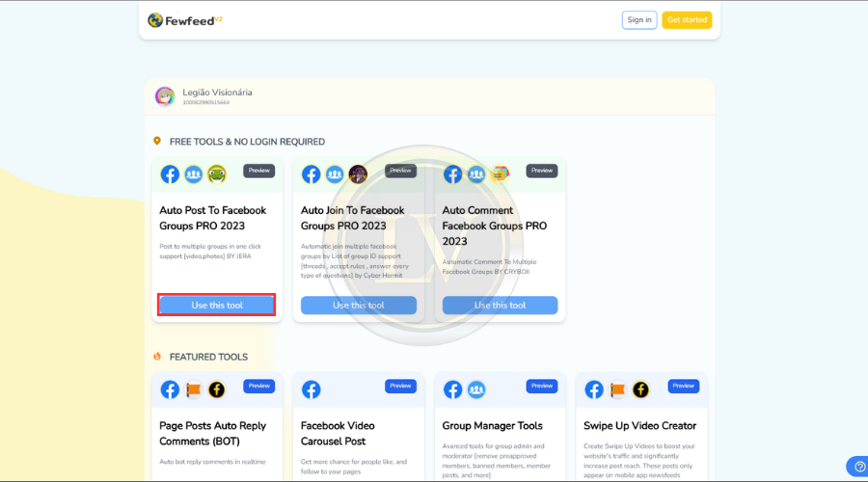The image size is (868, 482).
Task: Click the Facebook icon on Auto Join card
Action: pos(312,174)
